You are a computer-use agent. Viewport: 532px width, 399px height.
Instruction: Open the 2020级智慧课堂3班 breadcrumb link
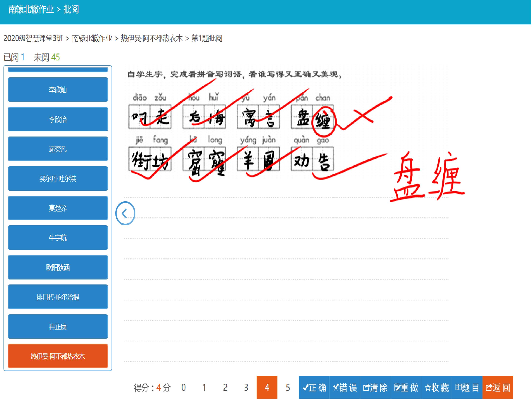click(x=33, y=38)
